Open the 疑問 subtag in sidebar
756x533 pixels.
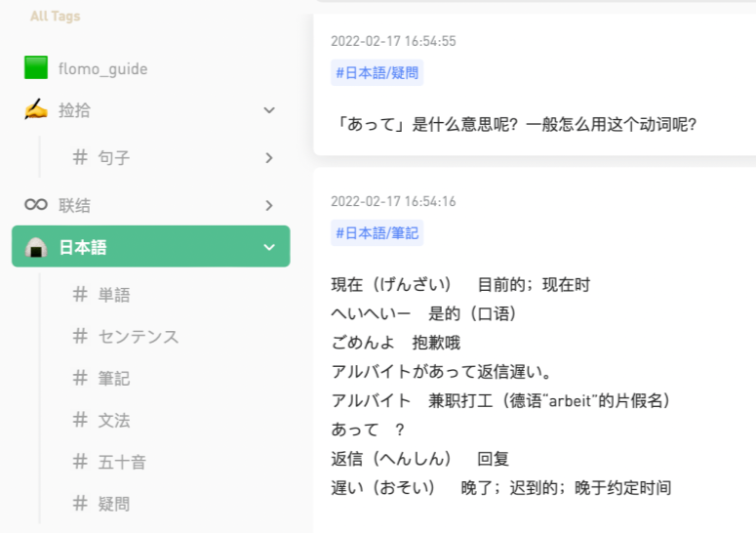click(x=114, y=504)
